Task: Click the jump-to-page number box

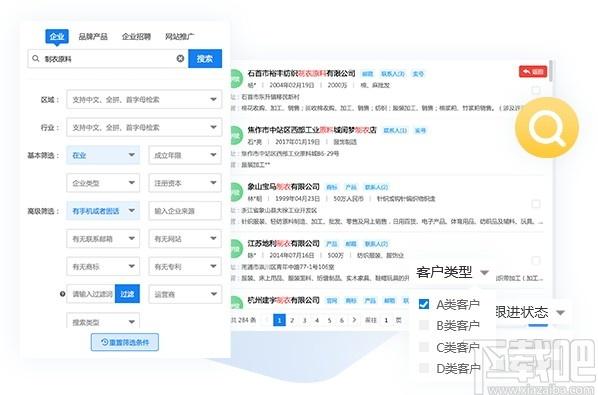Action: 386,320
